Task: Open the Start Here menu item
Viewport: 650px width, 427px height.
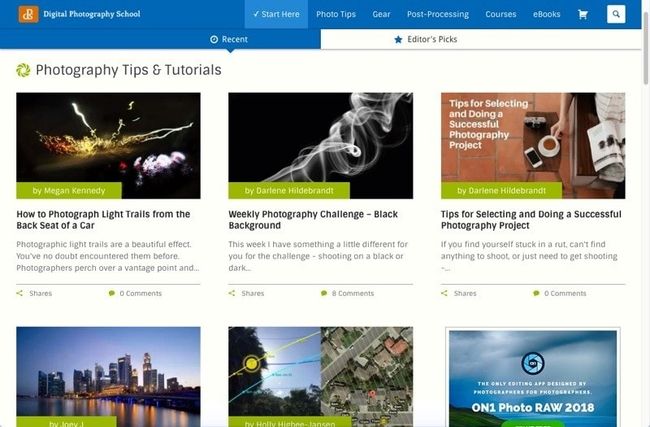Action: click(x=276, y=14)
